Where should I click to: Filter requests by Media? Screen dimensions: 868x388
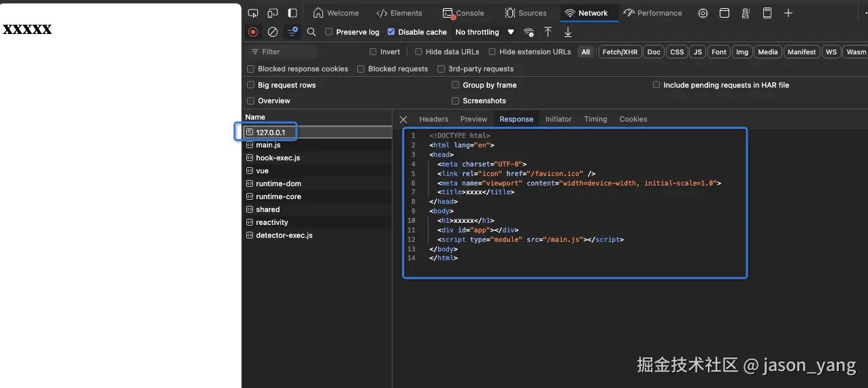point(768,52)
